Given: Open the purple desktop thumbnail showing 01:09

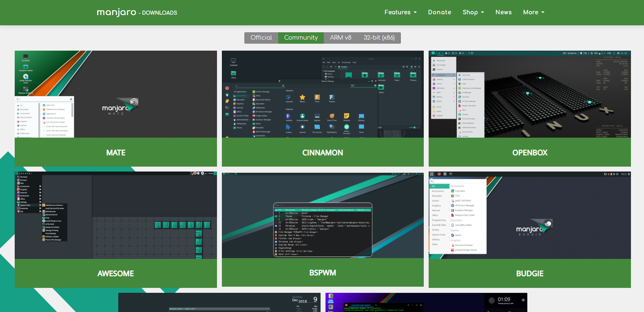Looking at the screenshot, I should [x=426, y=302].
